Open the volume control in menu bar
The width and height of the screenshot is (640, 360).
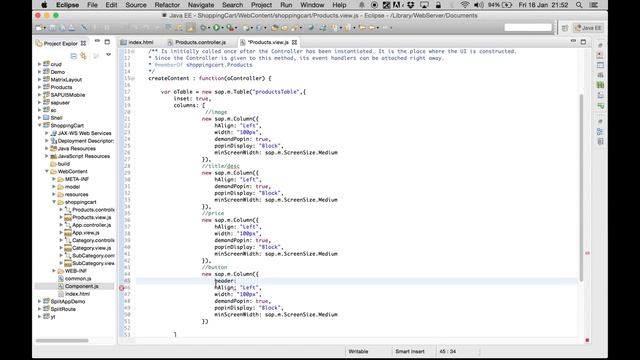click(x=479, y=5)
